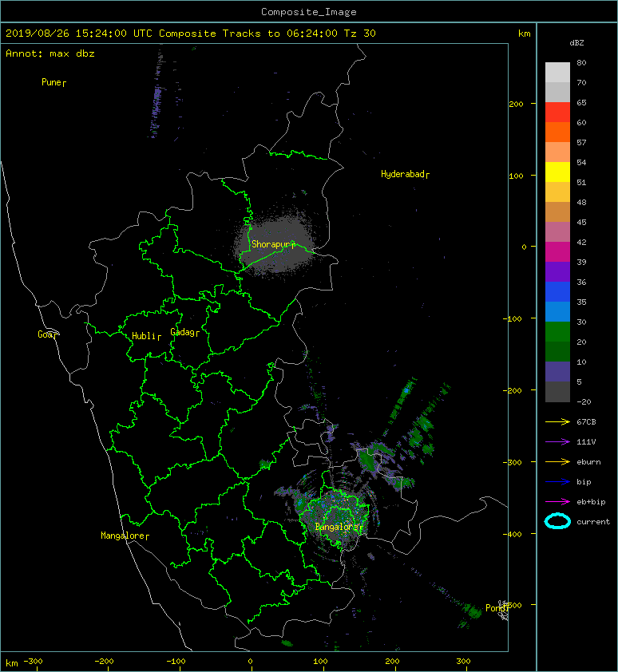Click the -300 mark on vertical axis
Image resolution: width=618 pixels, height=672 pixels.
pos(512,462)
